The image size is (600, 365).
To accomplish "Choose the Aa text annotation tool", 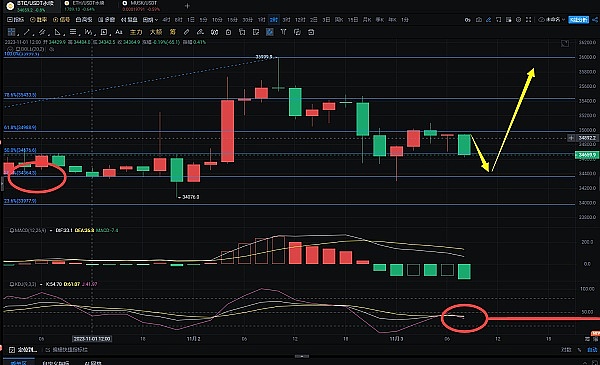I will (x=119, y=32).
